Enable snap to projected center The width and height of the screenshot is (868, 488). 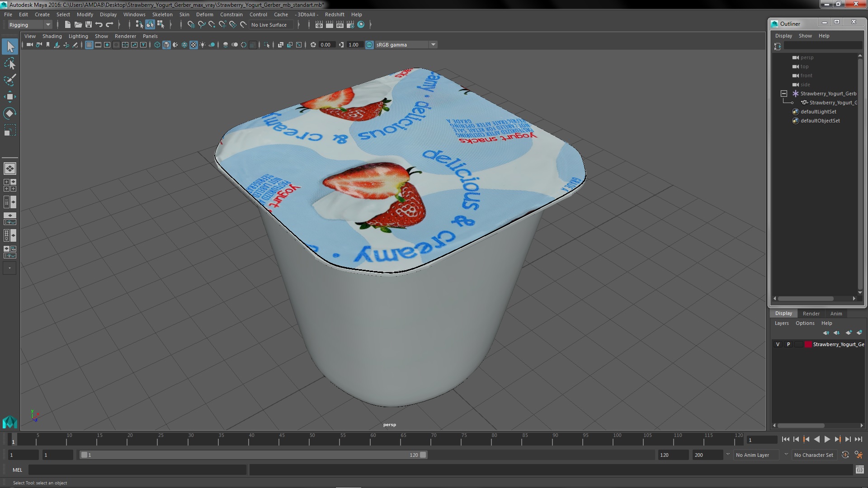tap(222, 25)
